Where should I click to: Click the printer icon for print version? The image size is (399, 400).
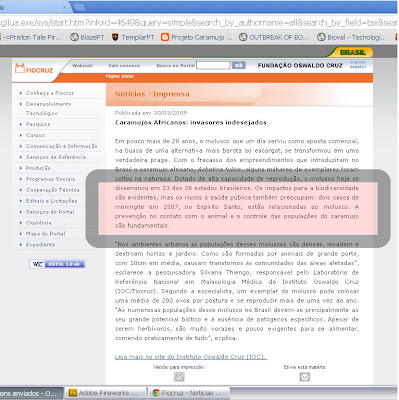tap(179, 377)
